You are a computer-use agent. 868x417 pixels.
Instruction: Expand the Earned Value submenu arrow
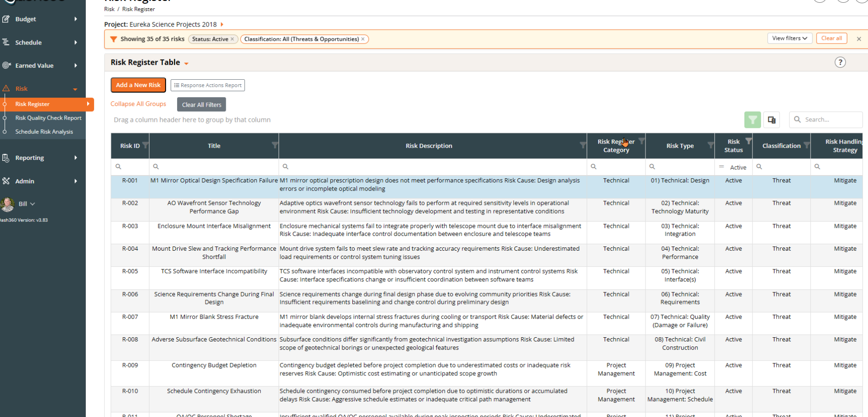point(76,66)
